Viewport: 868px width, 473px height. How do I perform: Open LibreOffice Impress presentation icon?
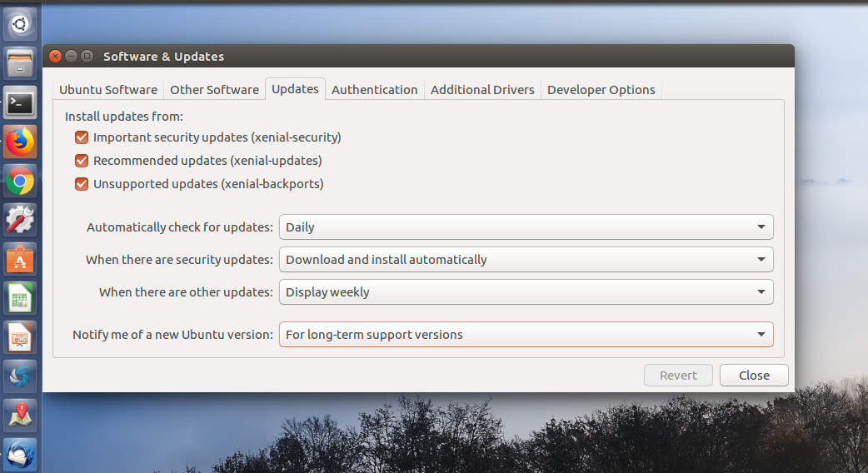[x=20, y=337]
